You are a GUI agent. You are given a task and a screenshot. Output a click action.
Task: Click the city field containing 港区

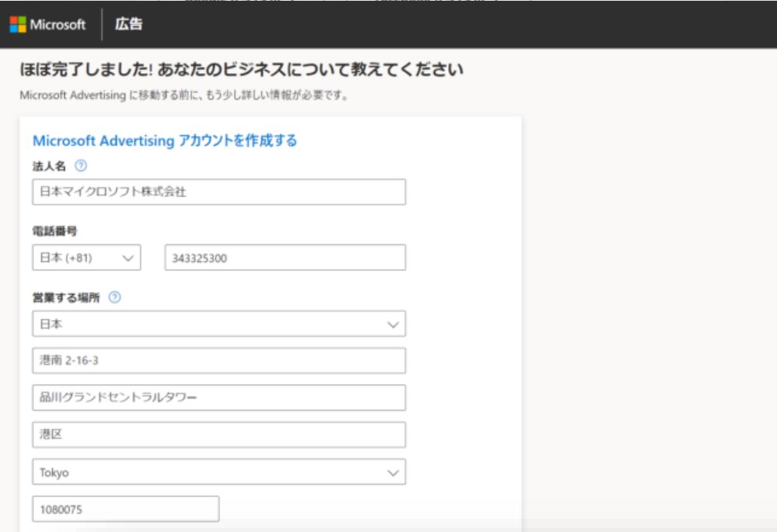(219, 435)
